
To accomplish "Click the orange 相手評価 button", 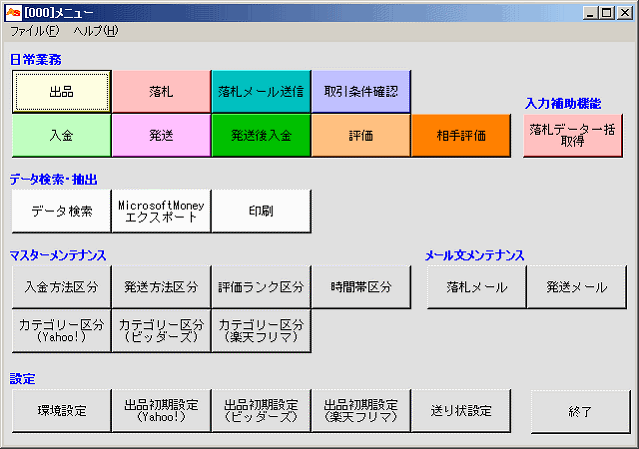I will point(461,136).
